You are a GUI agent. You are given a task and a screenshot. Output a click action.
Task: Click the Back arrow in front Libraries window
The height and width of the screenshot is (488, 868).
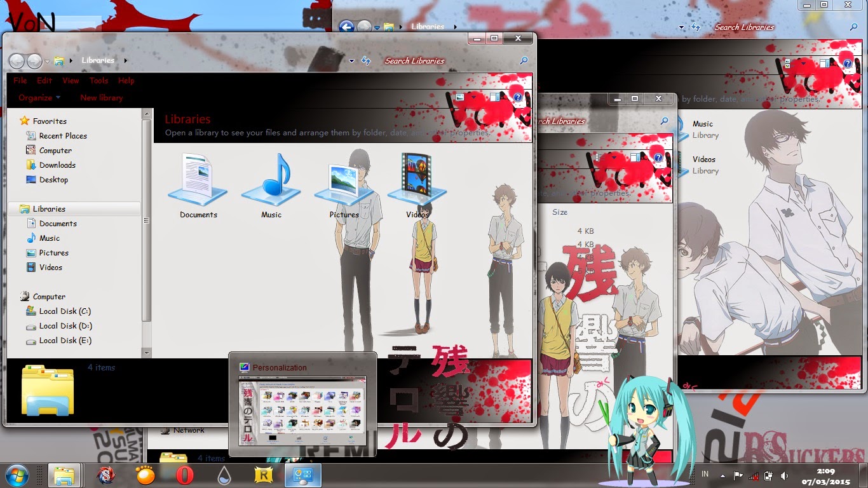(17, 61)
